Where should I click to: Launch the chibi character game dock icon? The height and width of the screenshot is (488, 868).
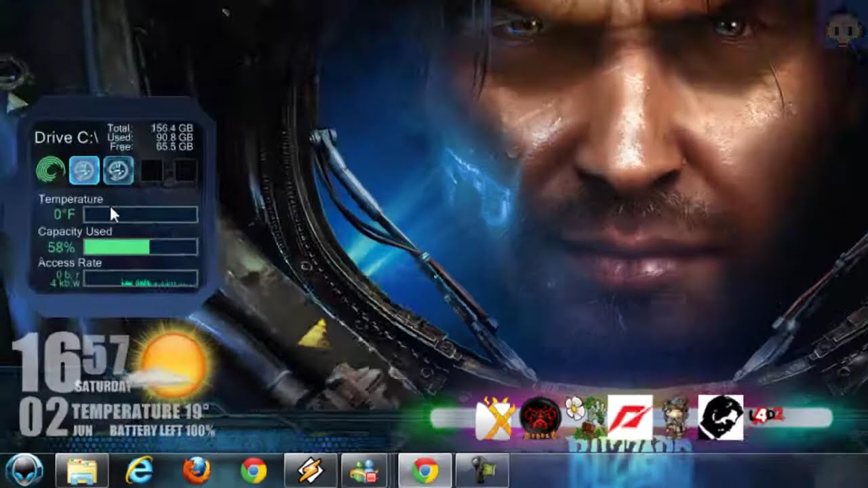coord(675,418)
